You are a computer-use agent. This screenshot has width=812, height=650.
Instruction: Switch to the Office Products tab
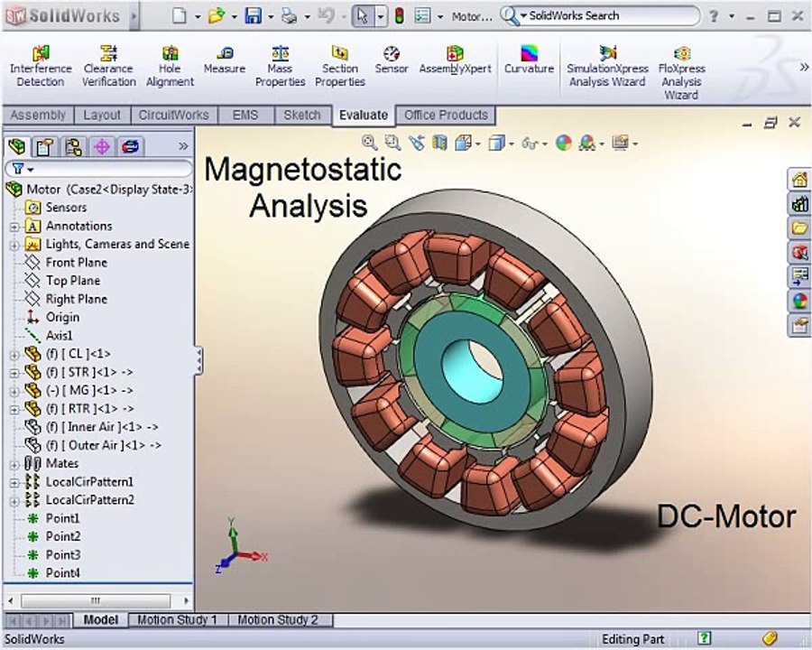tap(446, 115)
